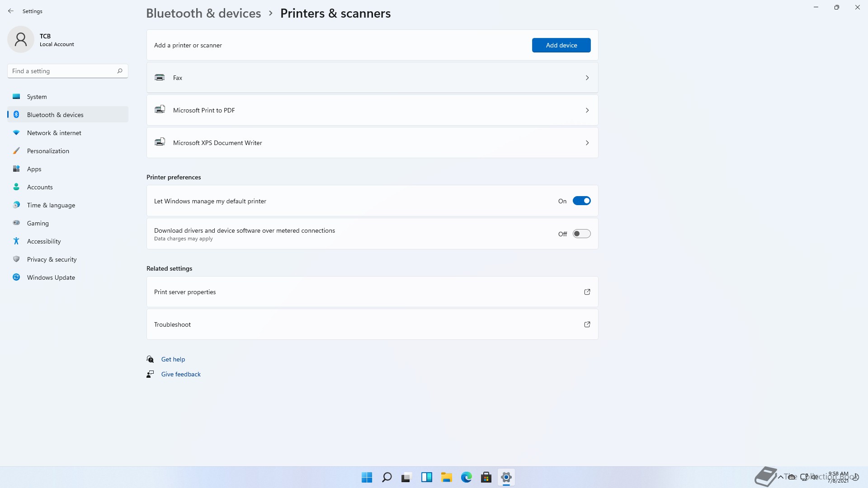
Task: Turn off Let Windows manage my default printer
Action: [581, 201]
